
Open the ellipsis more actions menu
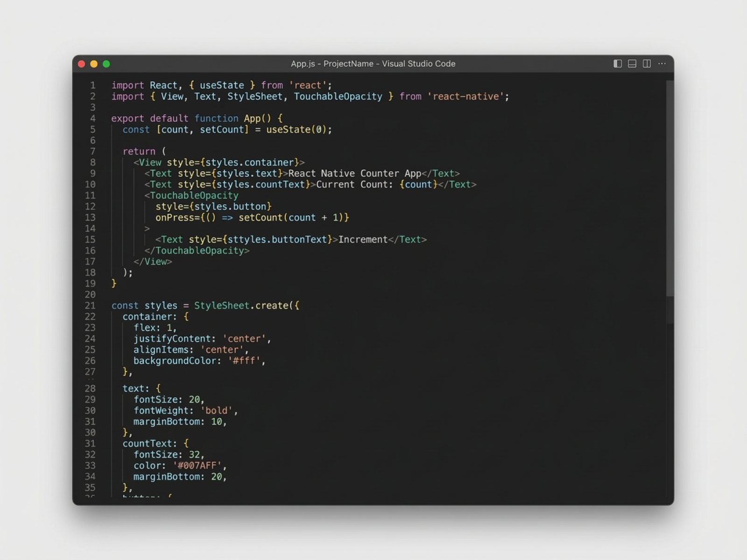(x=662, y=63)
